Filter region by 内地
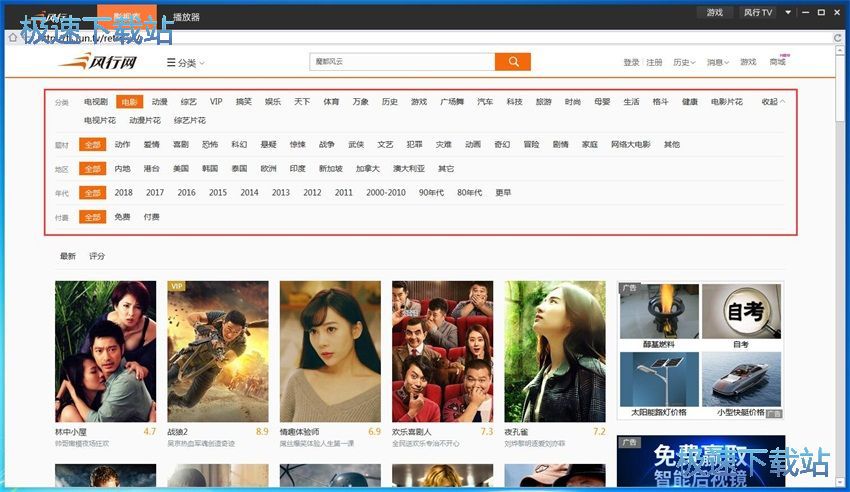 point(123,169)
